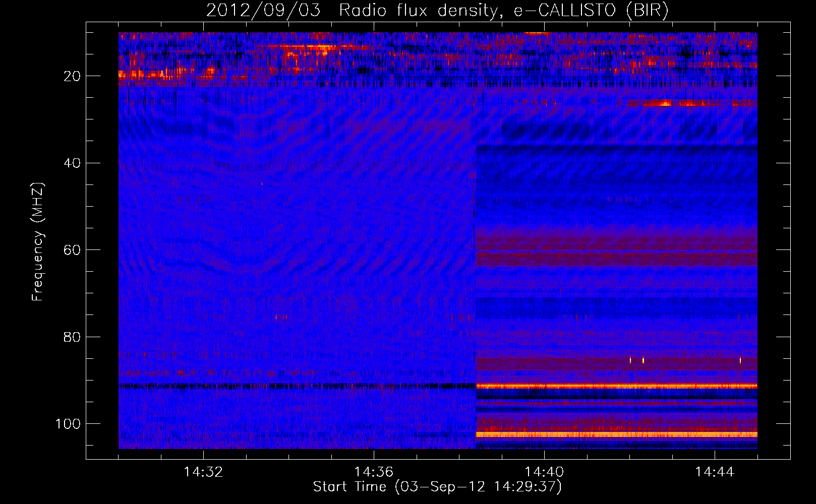The width and height of the screenshot is (816, 504).
Task: Click the "Start Time (03-Sep-12 14:29:37)" label
Action: (x=437, y=487)
